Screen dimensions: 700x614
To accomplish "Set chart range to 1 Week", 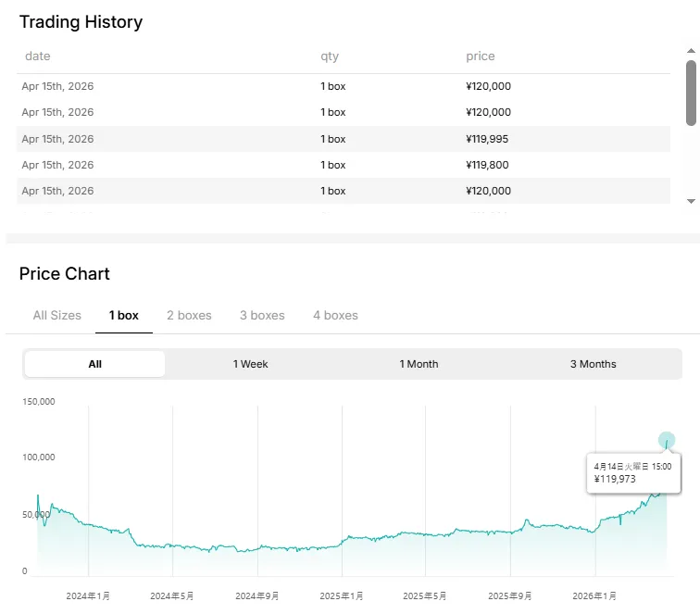I will (250, 364).
